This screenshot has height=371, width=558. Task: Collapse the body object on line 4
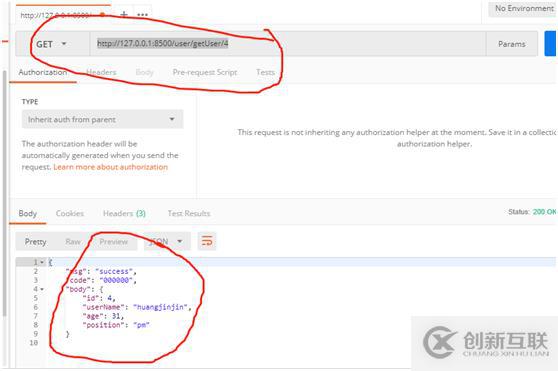click(x=42, y=289)
